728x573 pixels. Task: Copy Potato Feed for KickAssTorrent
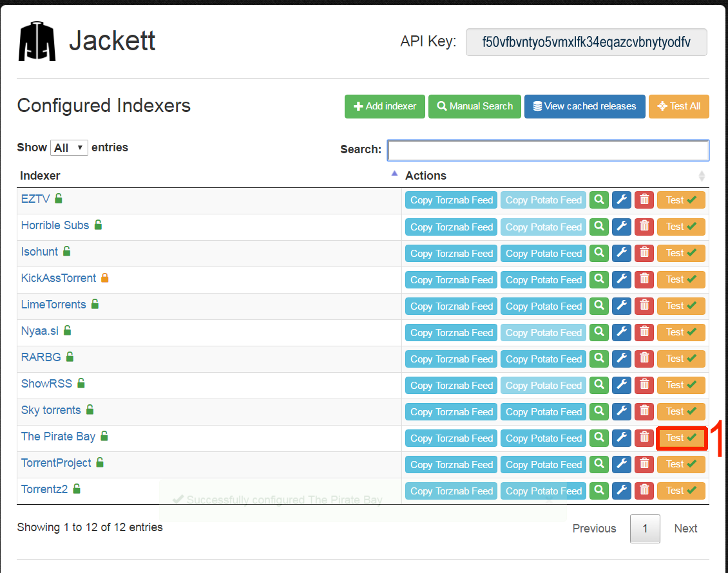pos(543,279)
